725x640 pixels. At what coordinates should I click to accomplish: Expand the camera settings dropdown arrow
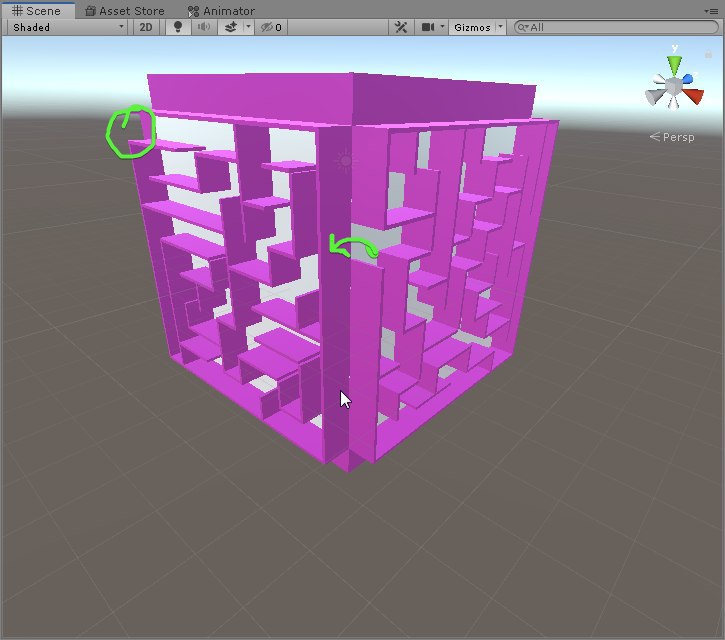click(x=442, y=27)
